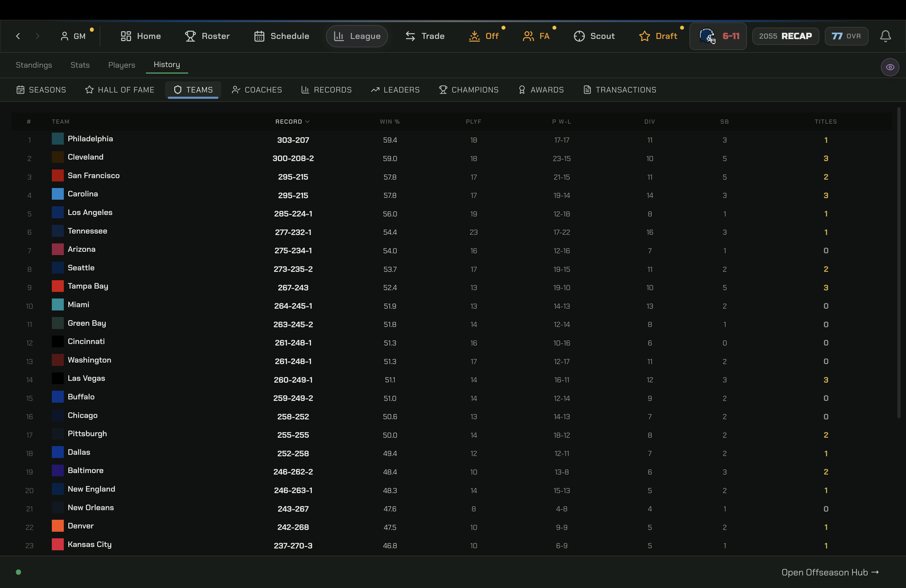Open the Scout page
Screen dimensions: 906x588
tap(594, 36)
